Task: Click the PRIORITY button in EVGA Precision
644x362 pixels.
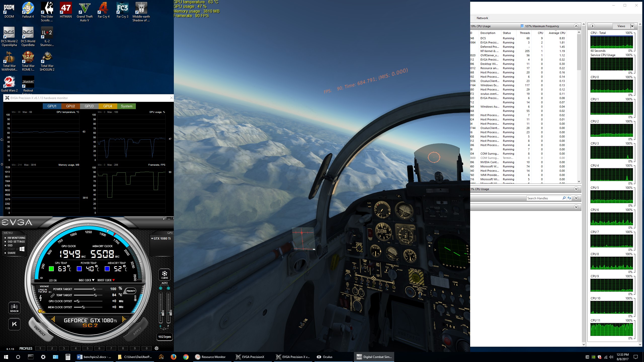Action: pyautogui.click(x=131, y=291)
